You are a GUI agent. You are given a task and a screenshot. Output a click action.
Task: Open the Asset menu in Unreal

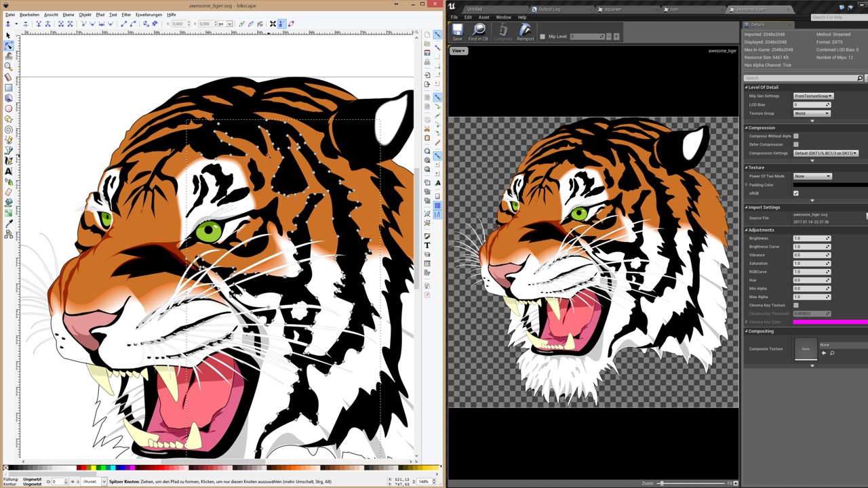[x=484, y=17]
